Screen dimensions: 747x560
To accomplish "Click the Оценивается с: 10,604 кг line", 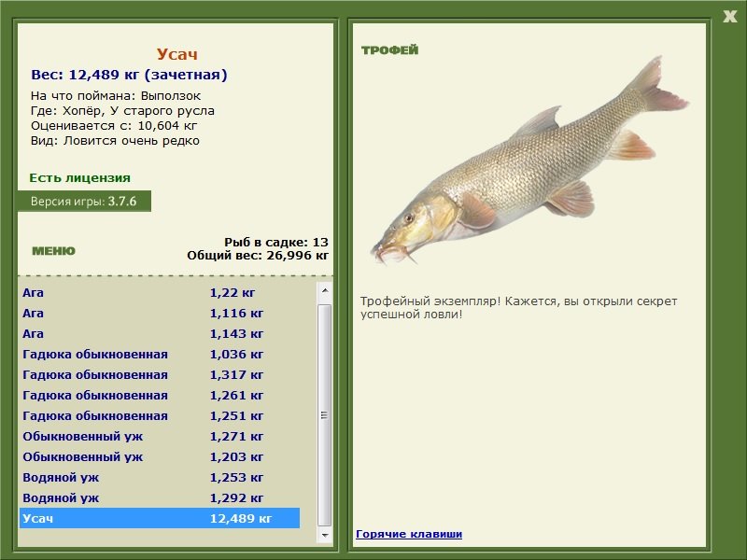I will pyautogui.click(x=114, y=126).
